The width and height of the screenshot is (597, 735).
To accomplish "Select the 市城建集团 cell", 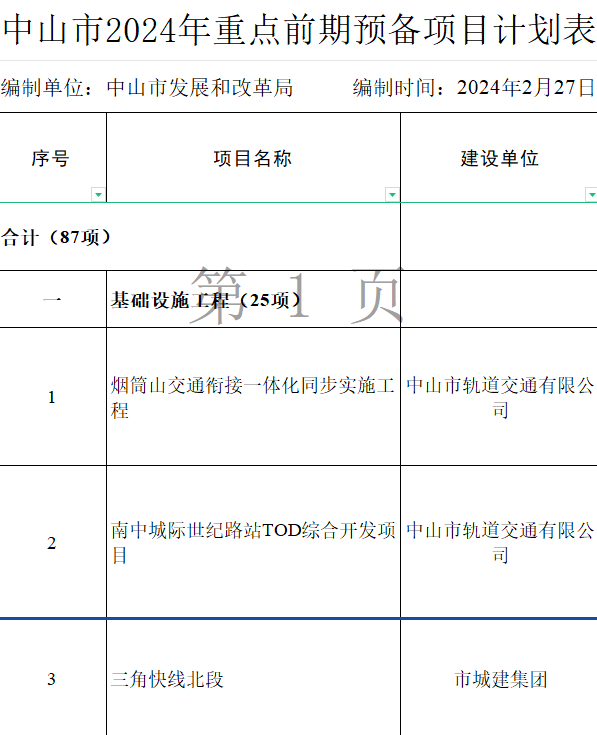I will click(499, 678).
